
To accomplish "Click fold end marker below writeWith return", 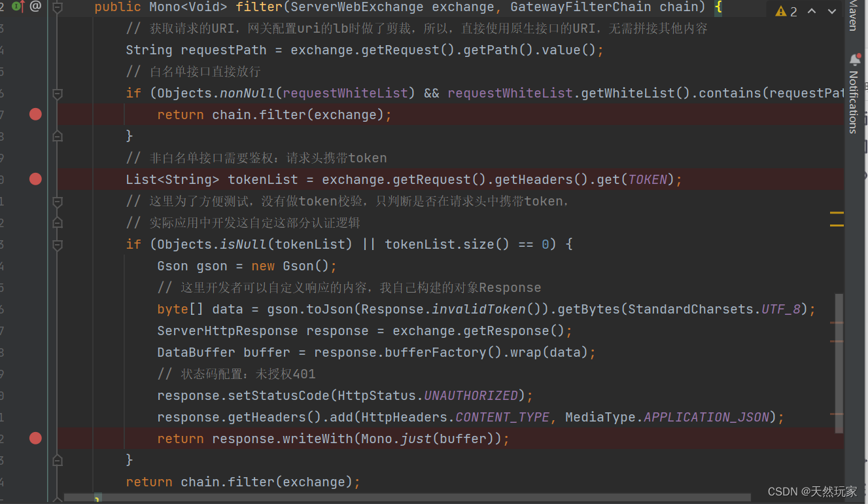I will pos(58,460).
